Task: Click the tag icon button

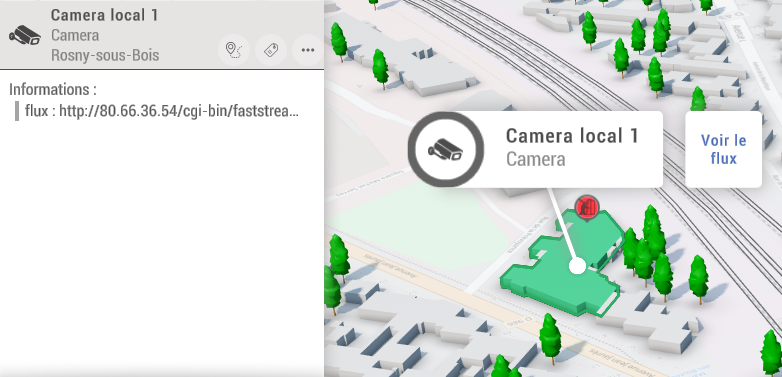Action: (x=271, y=50)
